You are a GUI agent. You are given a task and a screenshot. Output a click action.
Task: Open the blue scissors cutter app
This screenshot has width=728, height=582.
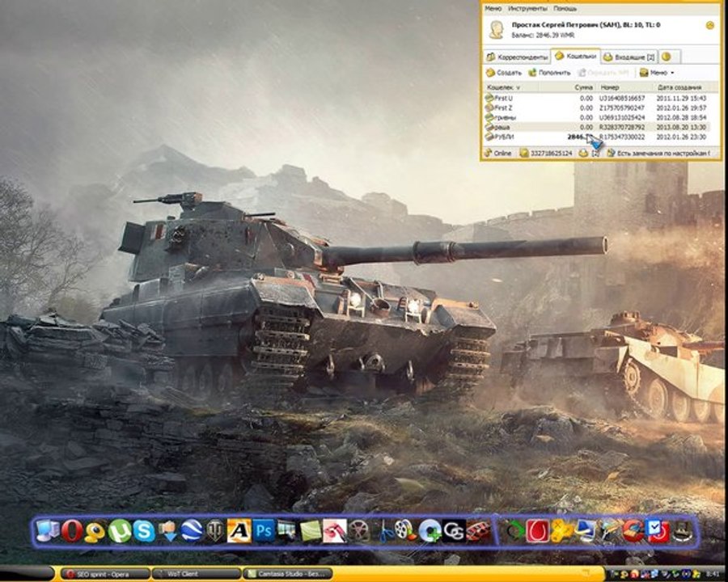click(385, 531)
